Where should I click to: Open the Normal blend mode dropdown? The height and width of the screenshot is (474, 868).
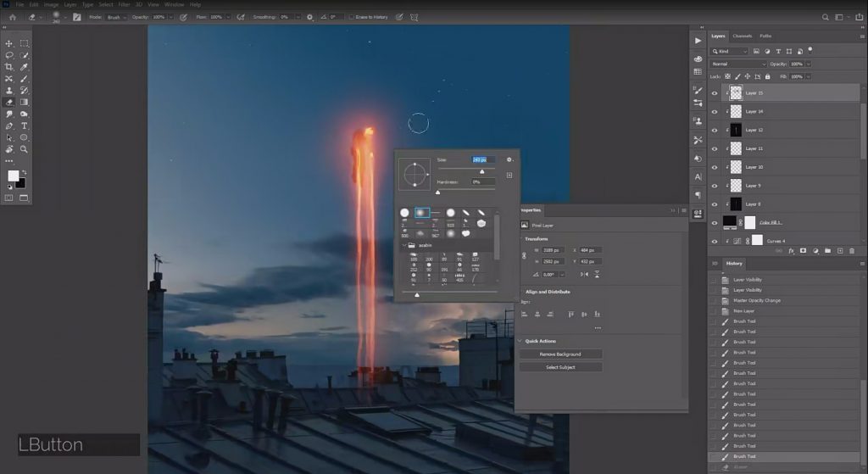[738, 64]
